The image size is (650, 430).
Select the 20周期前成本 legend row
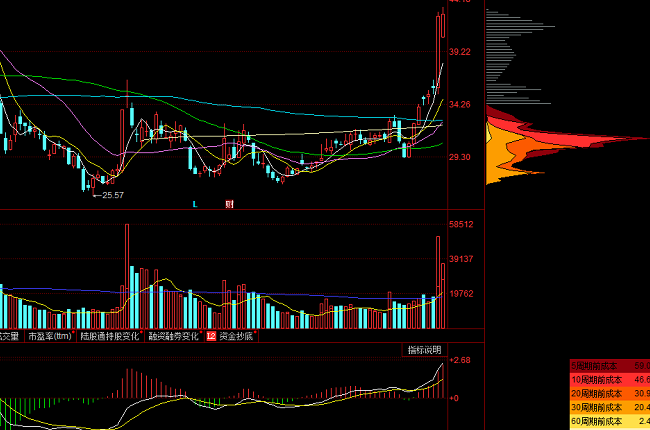tap(610, 394)
